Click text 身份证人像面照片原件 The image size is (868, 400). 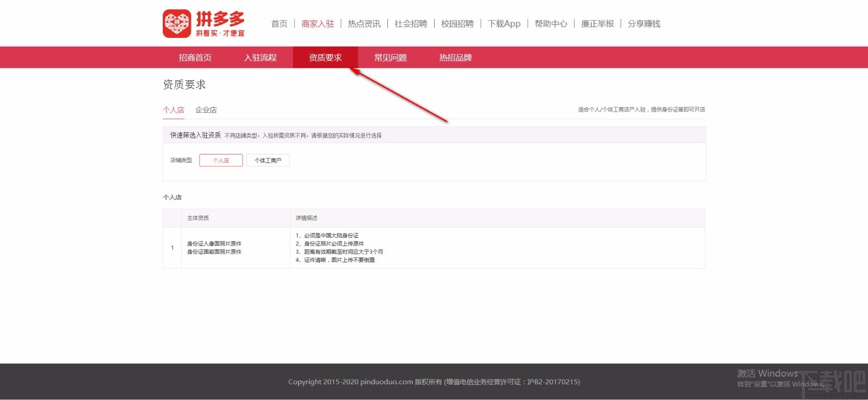(214, 244)
